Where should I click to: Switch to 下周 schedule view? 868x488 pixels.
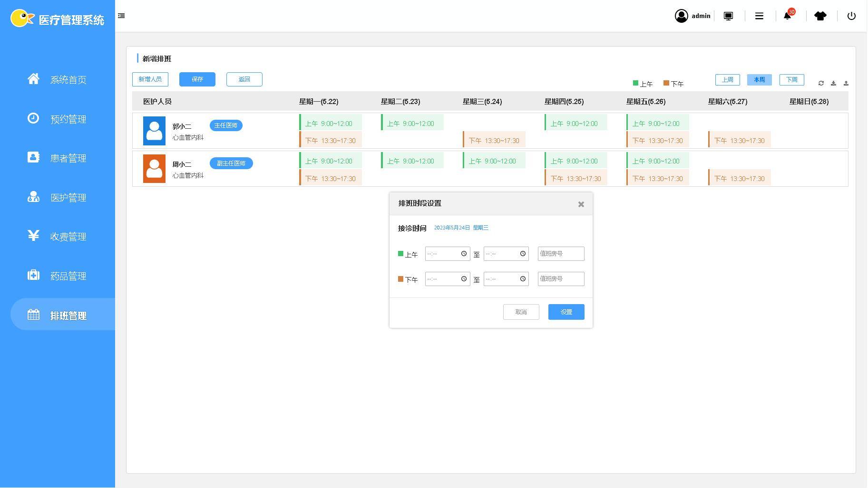791,80
